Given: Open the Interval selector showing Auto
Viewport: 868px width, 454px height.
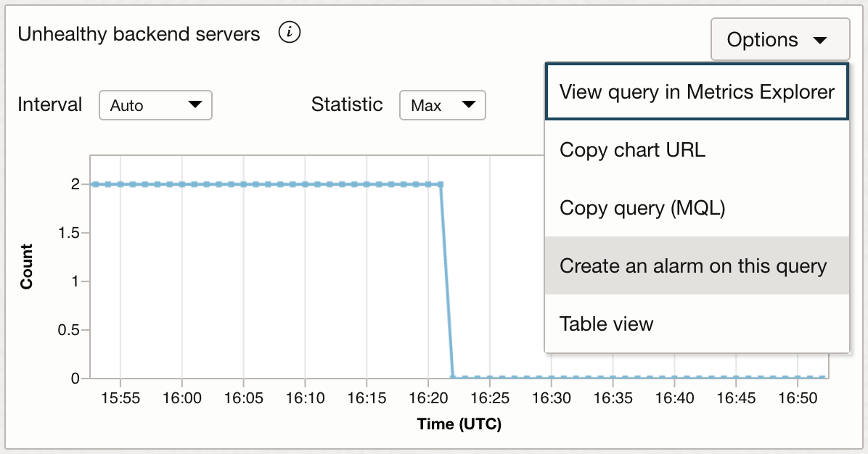Looking at the screenshot, I should click(x=155, y=104).
